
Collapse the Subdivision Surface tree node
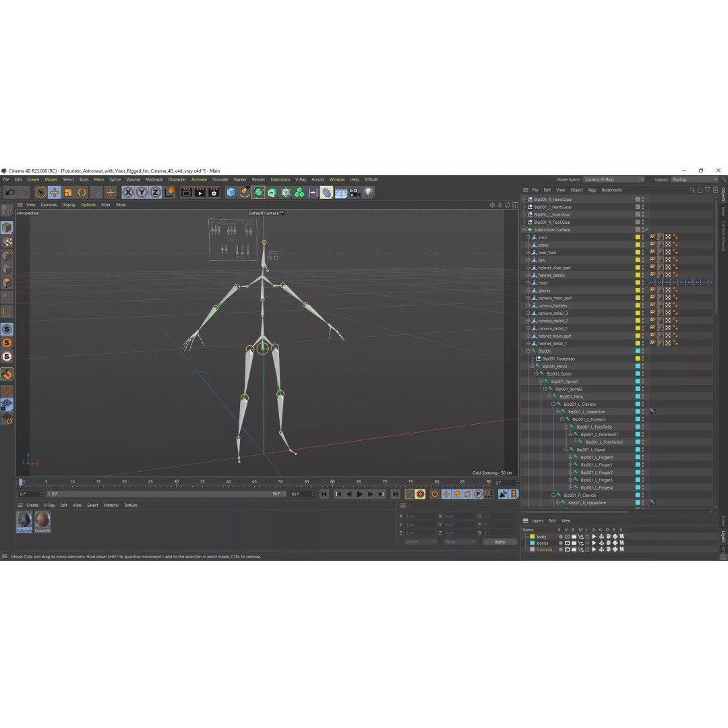pos(524,230)
